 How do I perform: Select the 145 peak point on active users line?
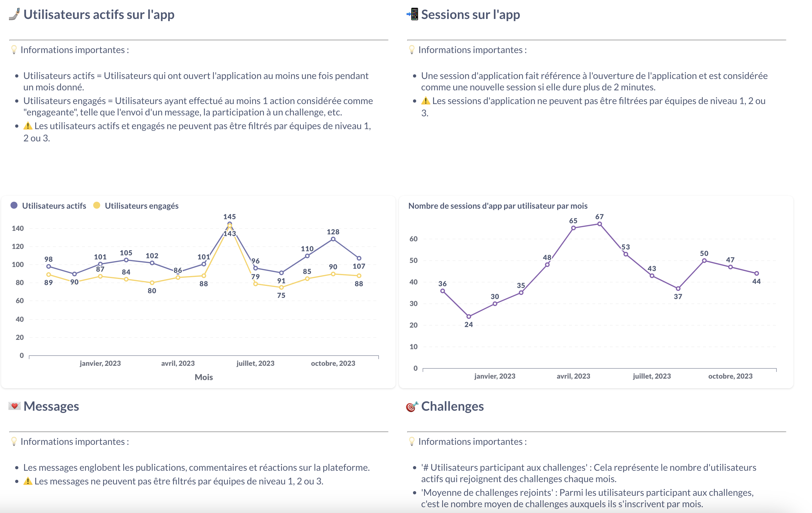230,224
